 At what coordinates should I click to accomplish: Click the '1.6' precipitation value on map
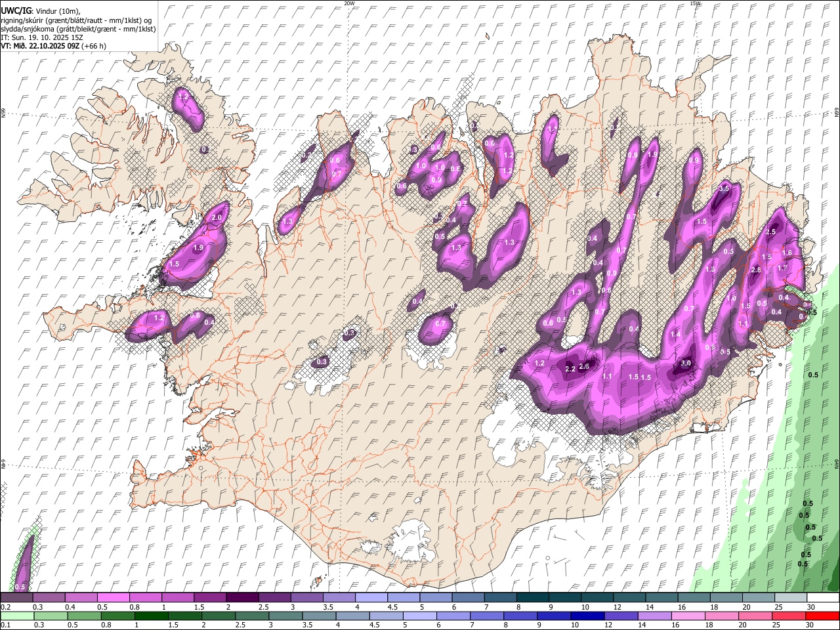tap(787, 253)
